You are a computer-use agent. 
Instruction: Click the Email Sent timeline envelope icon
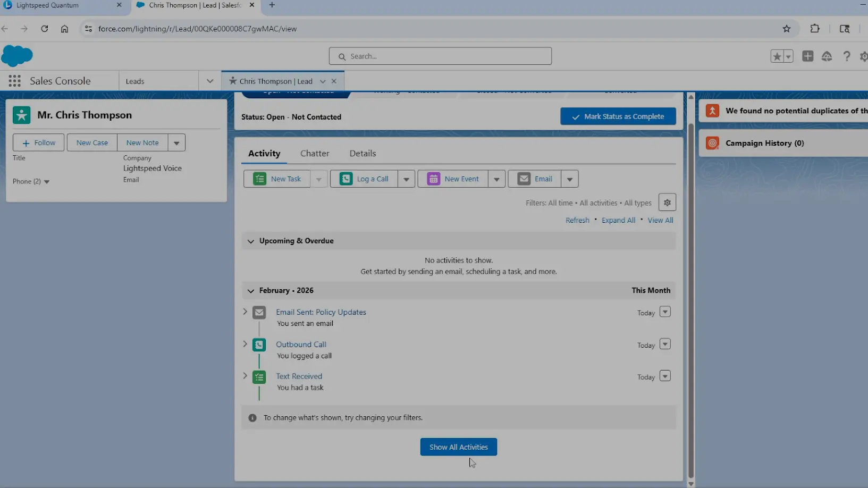point(259,313)
